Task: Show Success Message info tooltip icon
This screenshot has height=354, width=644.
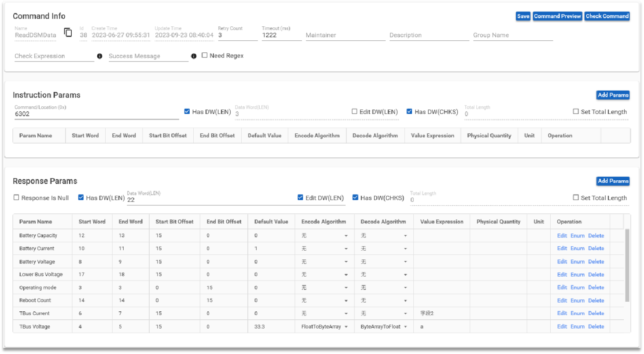Action: point(194,56)
